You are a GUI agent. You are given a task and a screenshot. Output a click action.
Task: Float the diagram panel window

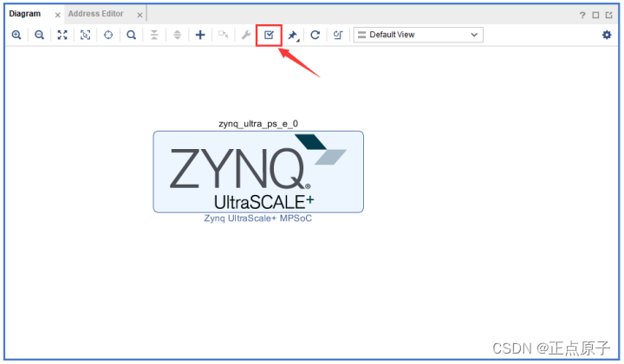point(609,15)
